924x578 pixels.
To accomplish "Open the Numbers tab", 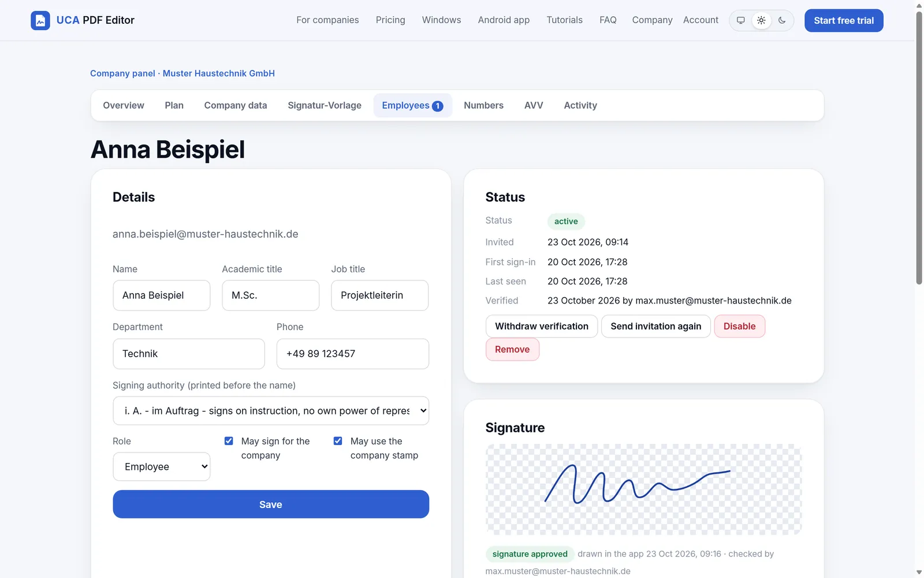I will coord(483,105).
